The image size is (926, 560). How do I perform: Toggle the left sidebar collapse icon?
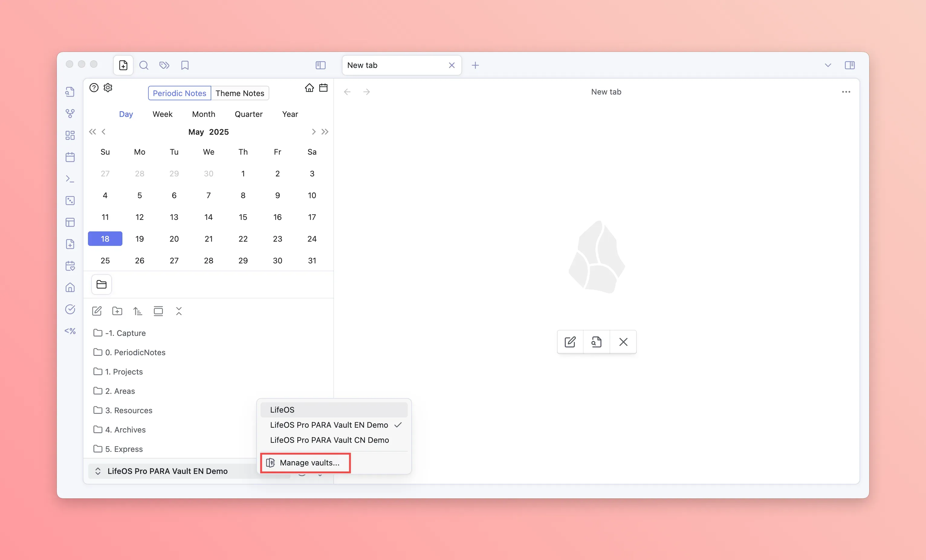(320, 65)
